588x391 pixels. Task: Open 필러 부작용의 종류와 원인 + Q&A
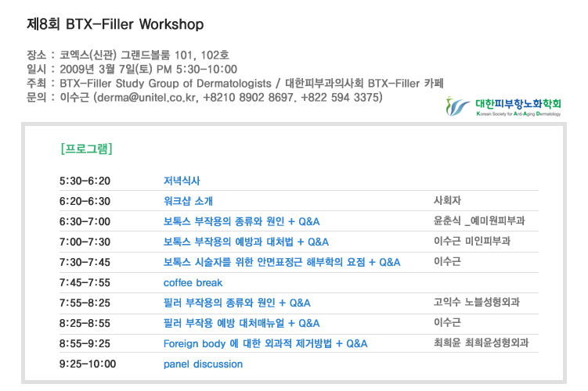tap(236, 303)
